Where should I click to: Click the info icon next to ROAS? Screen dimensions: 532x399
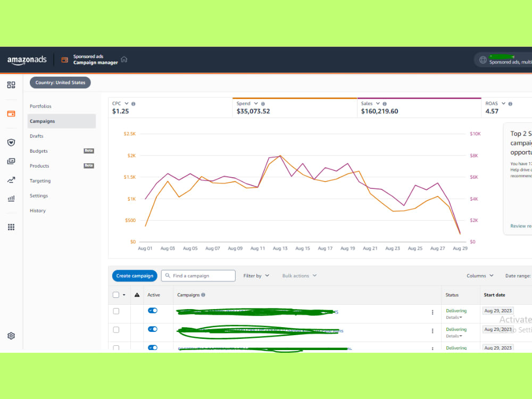point(510,104)
